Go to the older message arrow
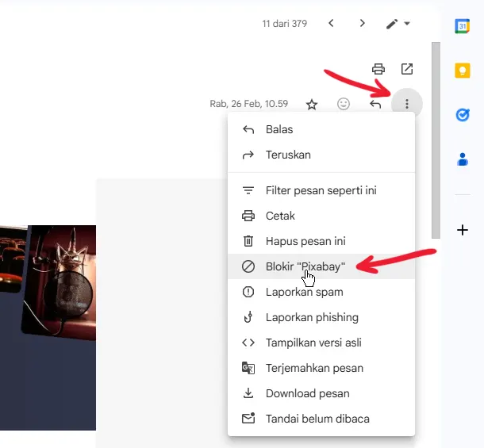This screenshot has height=448, width=484. tap(363, 23)
